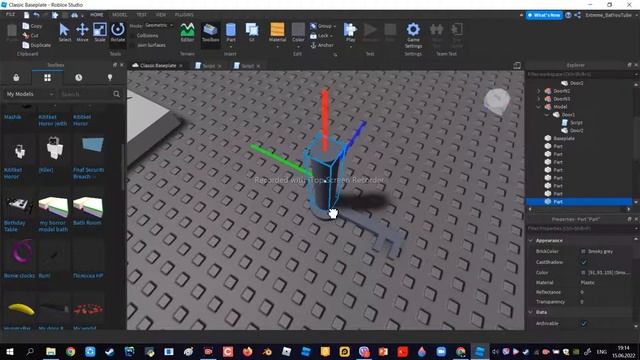Screen dimensions: 640x360
Task: Open Firefox from the Windows taskbar
Action: (x=247, y=351)
